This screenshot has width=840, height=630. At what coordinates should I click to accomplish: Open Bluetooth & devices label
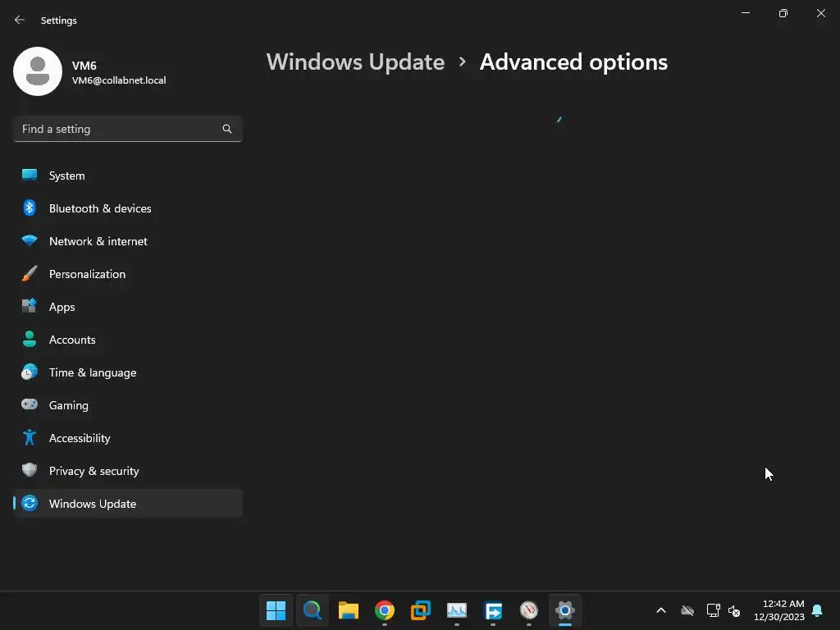[x=100, y=208]
